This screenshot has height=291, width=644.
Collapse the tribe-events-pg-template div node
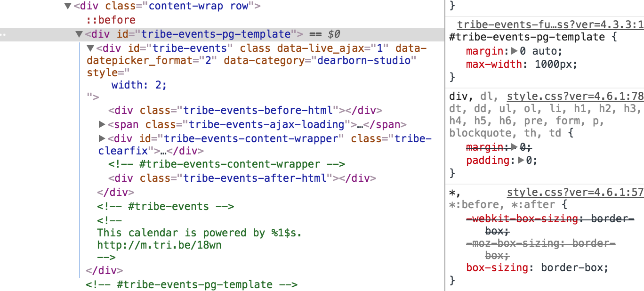click(79, 34)
